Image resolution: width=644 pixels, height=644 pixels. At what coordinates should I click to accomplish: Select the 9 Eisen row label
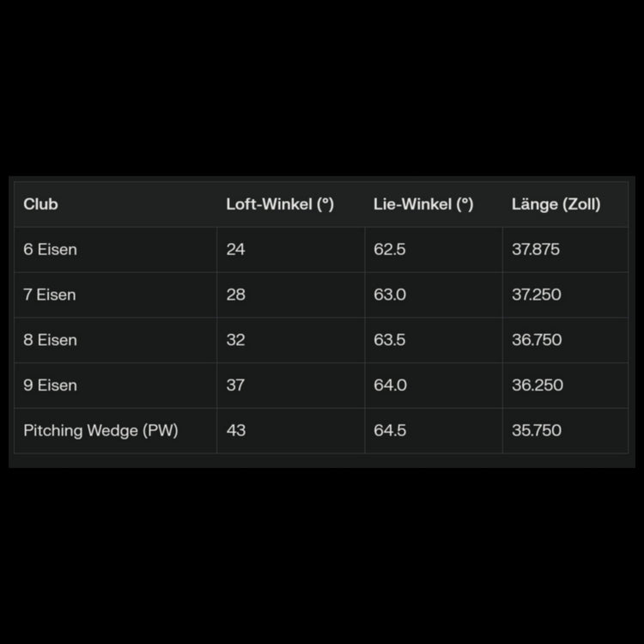click(51, 386)
